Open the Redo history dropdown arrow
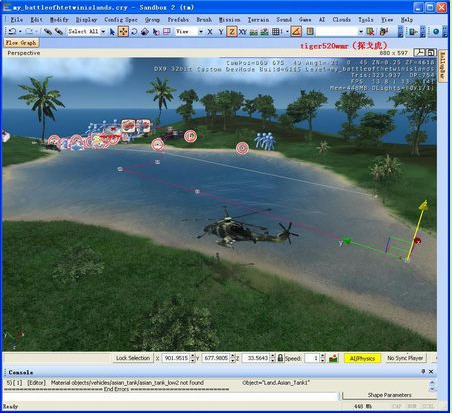The image size is (452, 413). point(37,32)
